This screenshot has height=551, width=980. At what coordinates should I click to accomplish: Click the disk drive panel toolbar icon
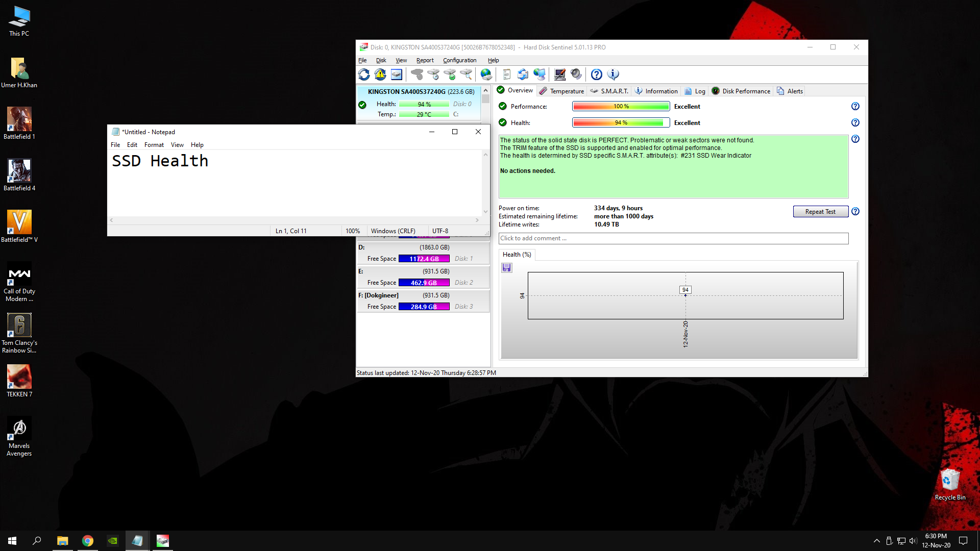[397, 74]
